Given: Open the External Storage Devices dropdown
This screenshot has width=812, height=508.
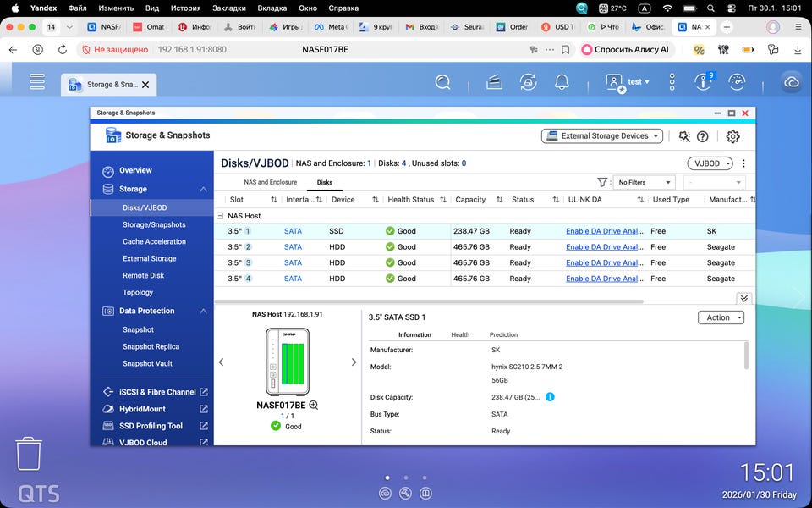Looking at the screenshot, I should (601, 136).
